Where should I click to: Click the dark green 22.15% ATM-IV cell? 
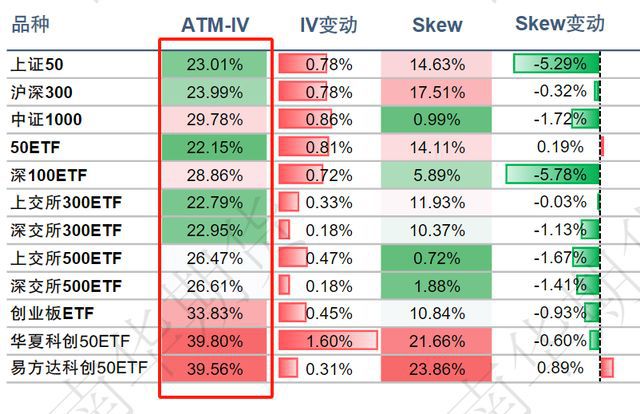pos(215,148)
